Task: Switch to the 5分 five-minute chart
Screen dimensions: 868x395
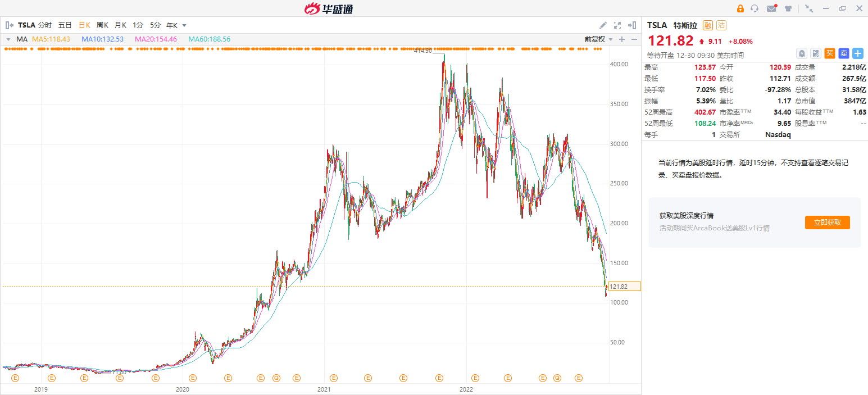Action: (155, 25)
